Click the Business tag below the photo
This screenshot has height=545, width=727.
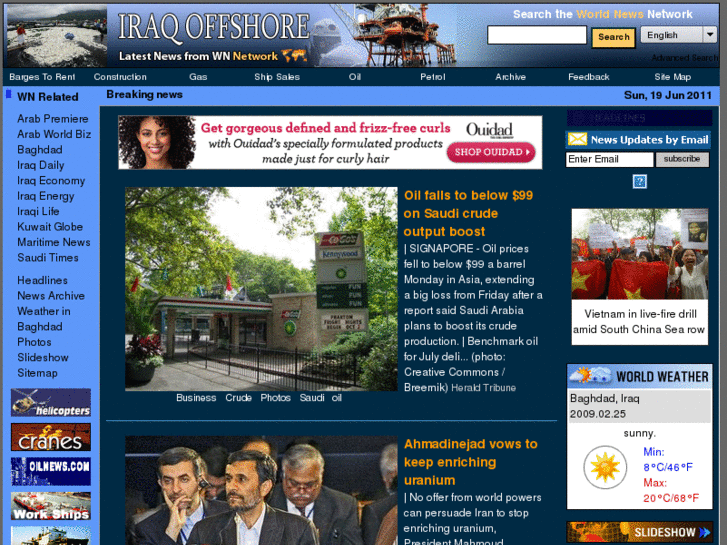click(x=196, y=398)
